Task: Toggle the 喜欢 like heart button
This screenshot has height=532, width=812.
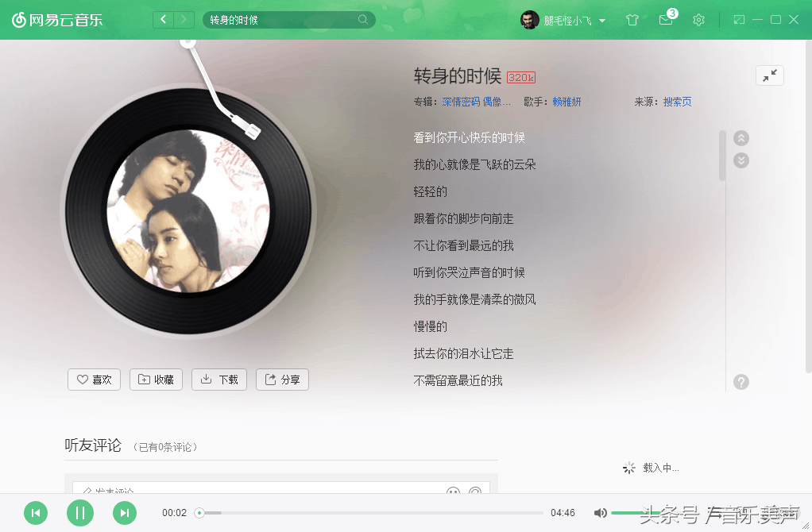Action: click(x=95, y=380)
